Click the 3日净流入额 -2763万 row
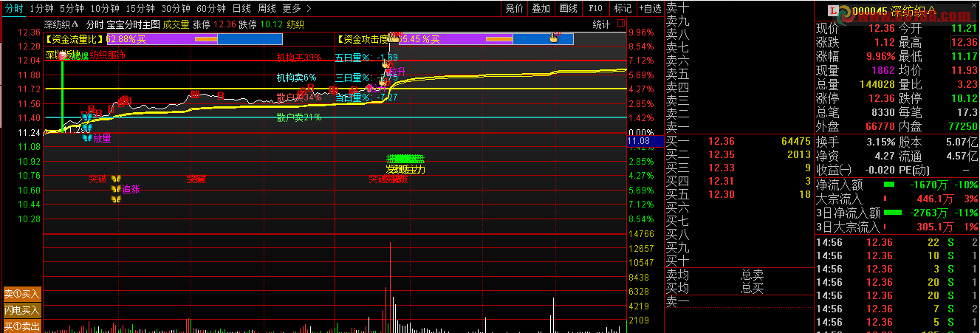 click(897, 213)
